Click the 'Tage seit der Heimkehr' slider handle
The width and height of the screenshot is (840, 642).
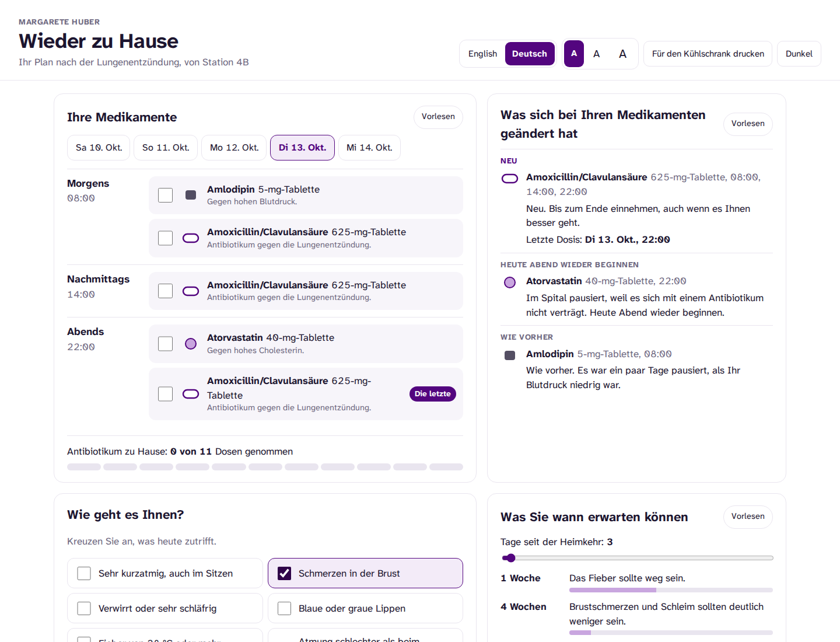(x=510, y=558)
